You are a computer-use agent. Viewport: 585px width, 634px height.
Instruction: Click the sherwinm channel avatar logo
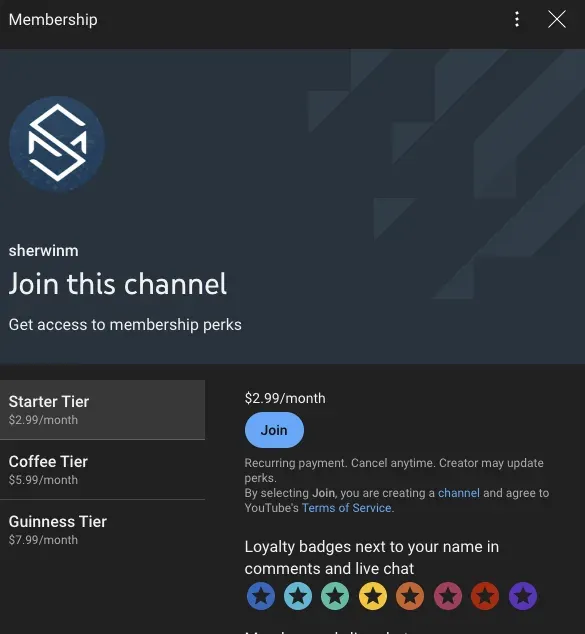click(x=57, y=143)
